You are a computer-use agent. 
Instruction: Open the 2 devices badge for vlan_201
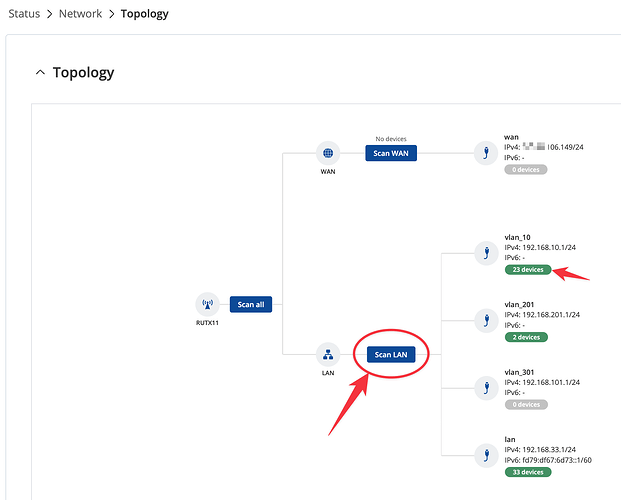[x=526, y=337]
